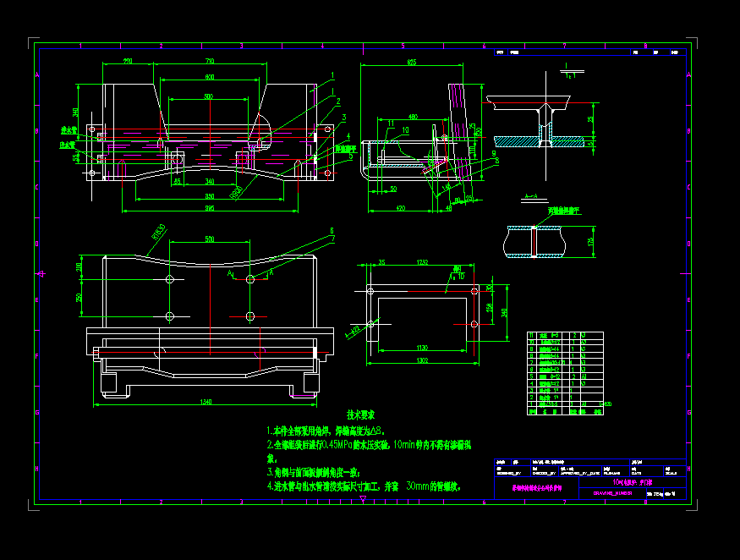This screenshot has width=740, height=560.
Task: Click the magenta drawing title in title block
Action: tap(633, 482)
